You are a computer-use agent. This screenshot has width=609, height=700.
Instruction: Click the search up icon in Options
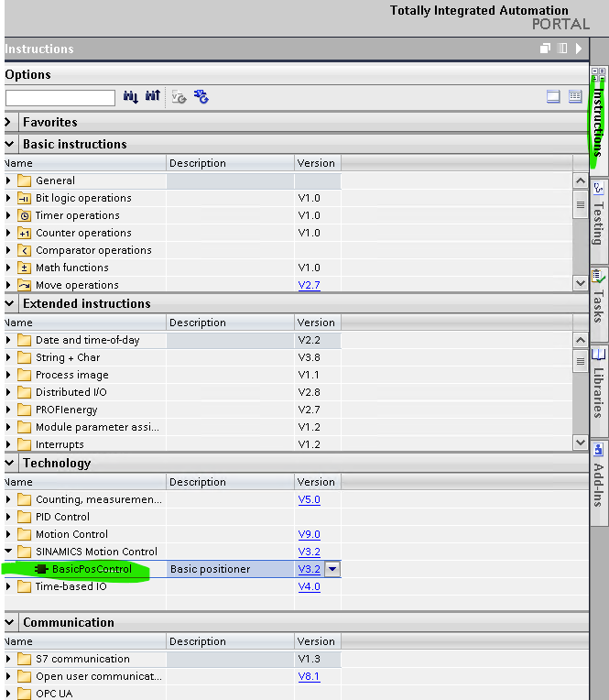coord(152,96)
